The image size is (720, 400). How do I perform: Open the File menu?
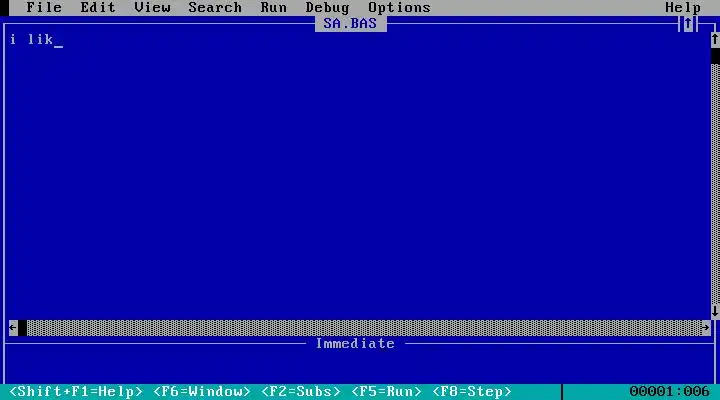44,7
